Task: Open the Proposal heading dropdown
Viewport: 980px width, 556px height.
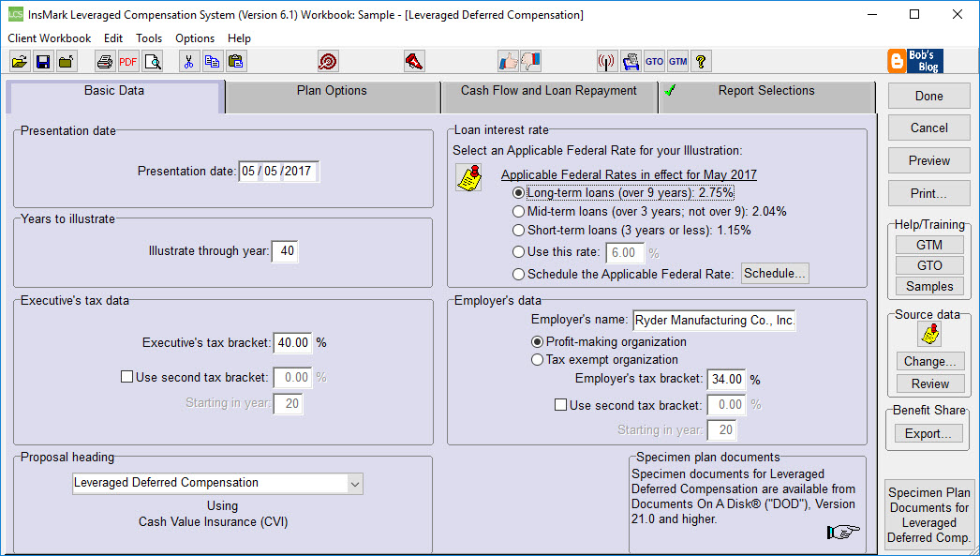Action: [354, 483]
